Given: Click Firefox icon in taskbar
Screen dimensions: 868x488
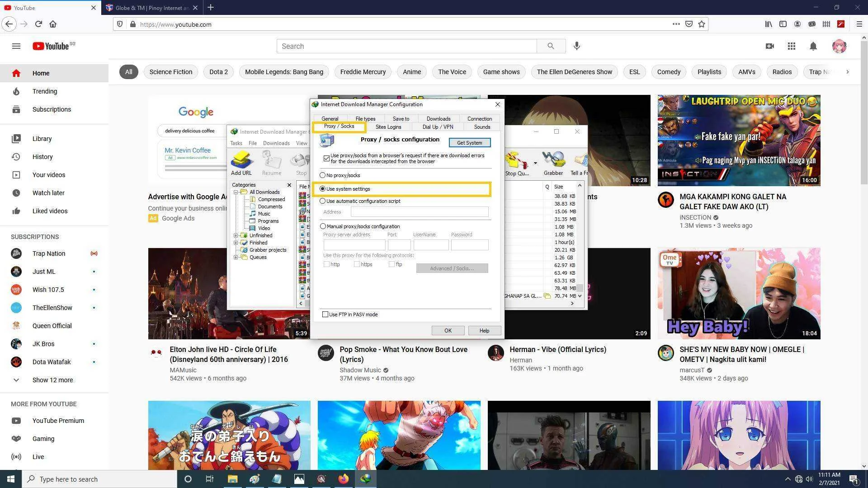Looking at the screenshot, I should coord(343,479).
